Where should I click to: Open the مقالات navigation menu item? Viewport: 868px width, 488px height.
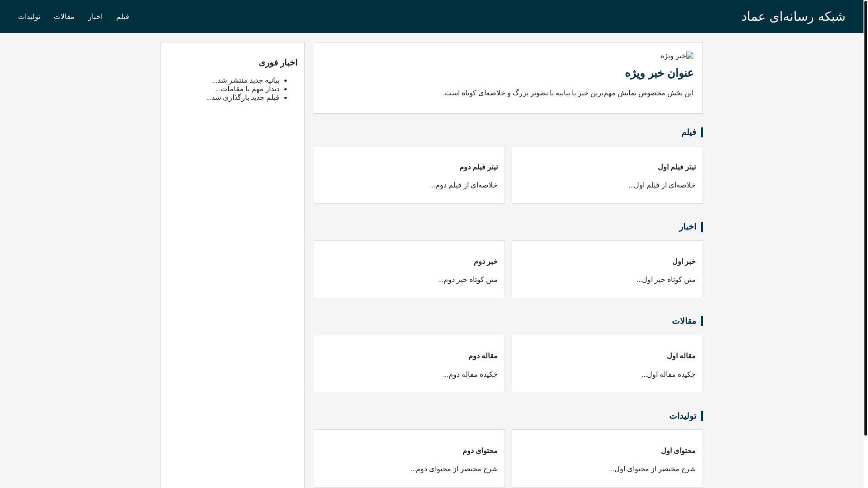[x=64, y=17]
